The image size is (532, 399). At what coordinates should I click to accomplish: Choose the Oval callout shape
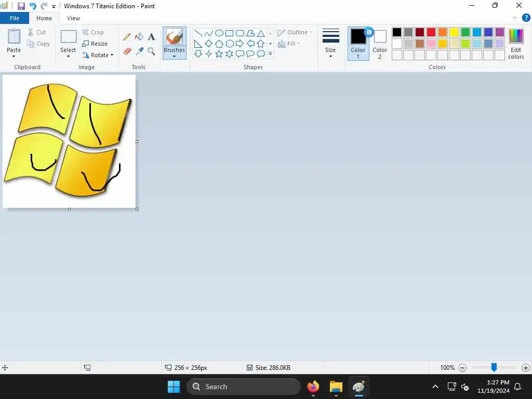click(250, 54)
